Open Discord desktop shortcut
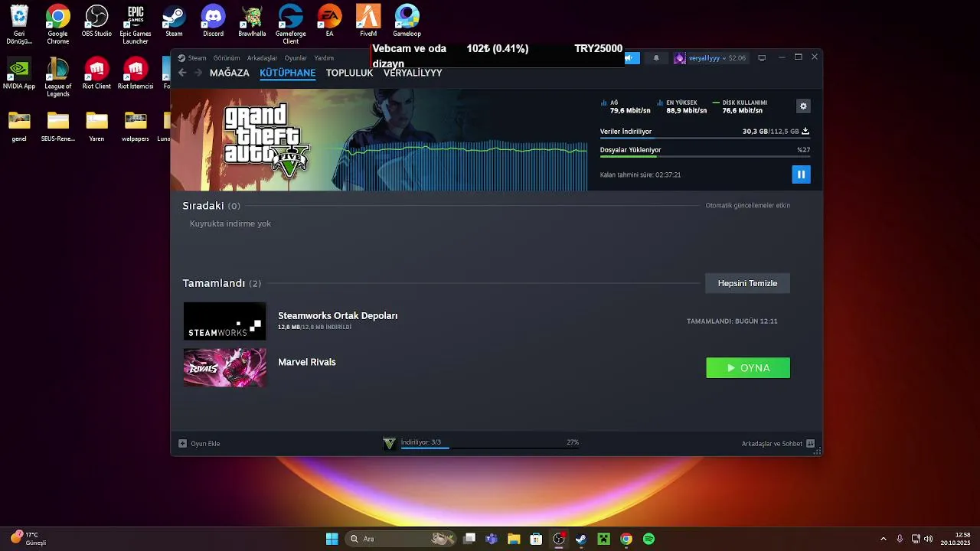980x551 pixels. coord(213,21)
